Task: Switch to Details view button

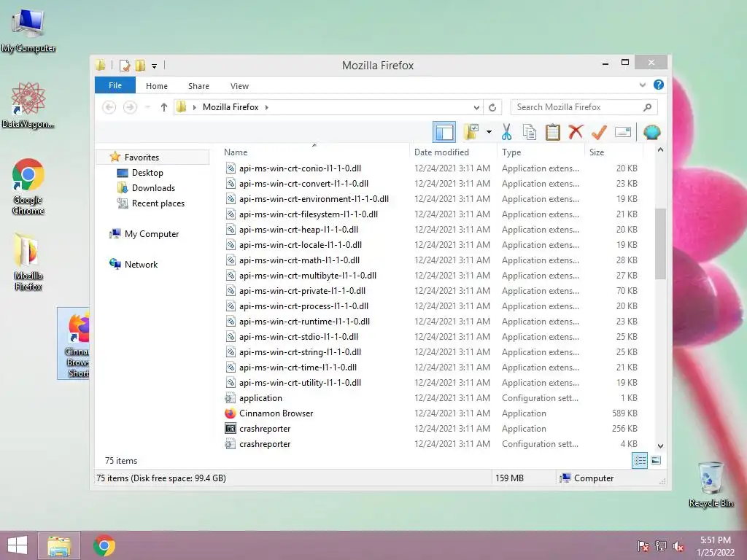Action: (x=640, y=460)
